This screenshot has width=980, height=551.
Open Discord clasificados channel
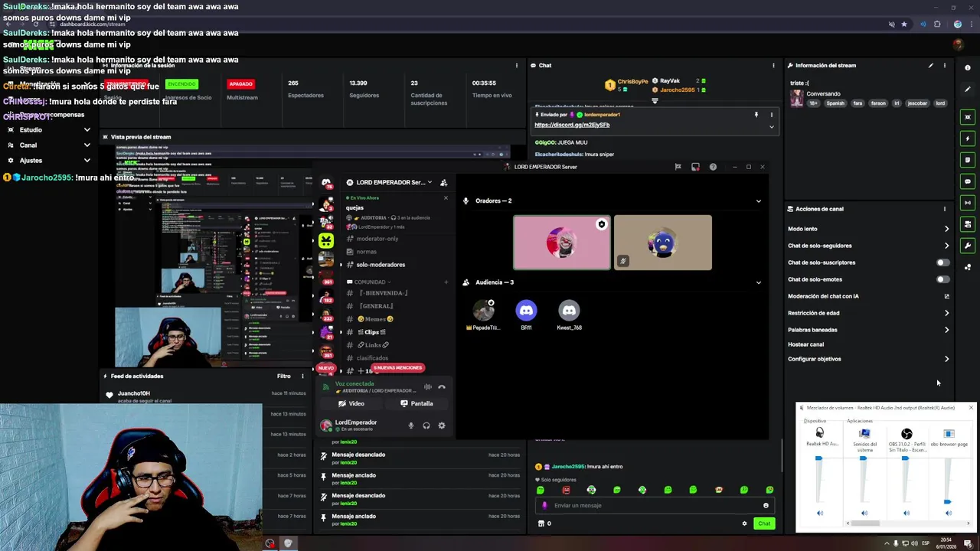tap(372, 358)
